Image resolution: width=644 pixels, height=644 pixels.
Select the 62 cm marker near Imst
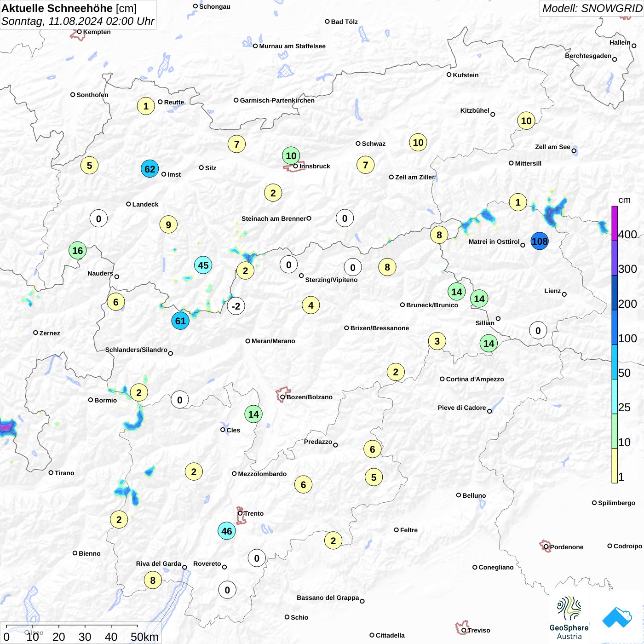pos(150,169)
